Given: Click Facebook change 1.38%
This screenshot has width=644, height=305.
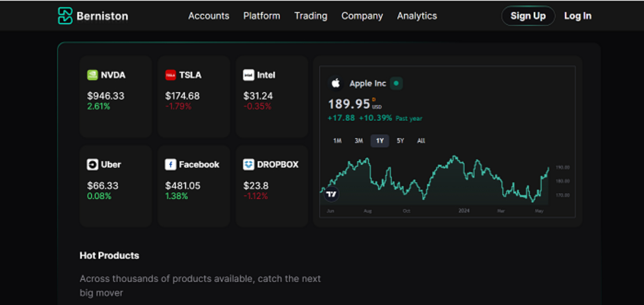Looking at the screenshot, I should 177,196.
